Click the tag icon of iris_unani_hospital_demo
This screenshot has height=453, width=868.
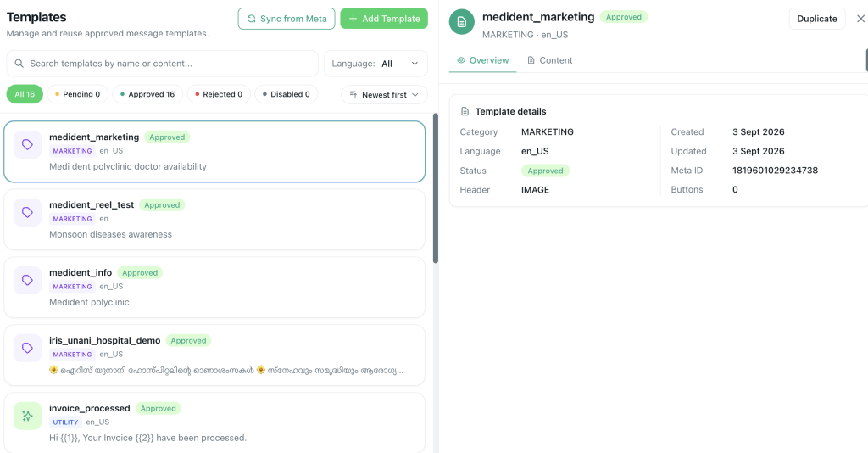tap(27, 348)
